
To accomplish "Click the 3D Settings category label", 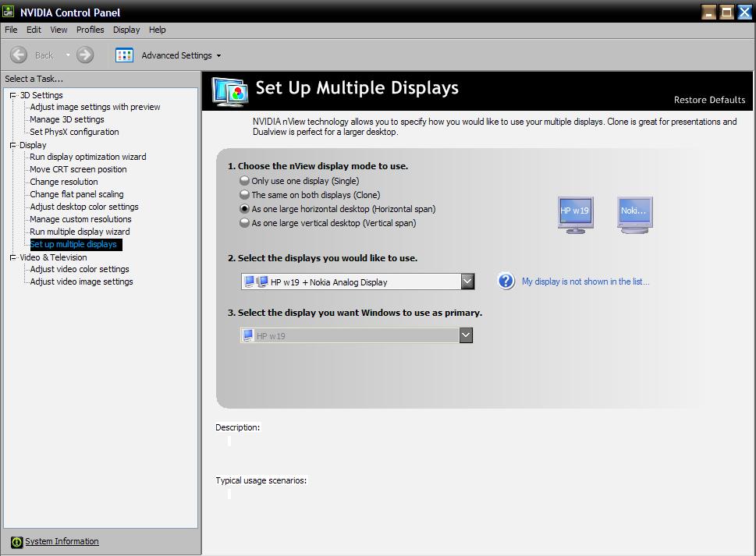I will pos(41,95).
